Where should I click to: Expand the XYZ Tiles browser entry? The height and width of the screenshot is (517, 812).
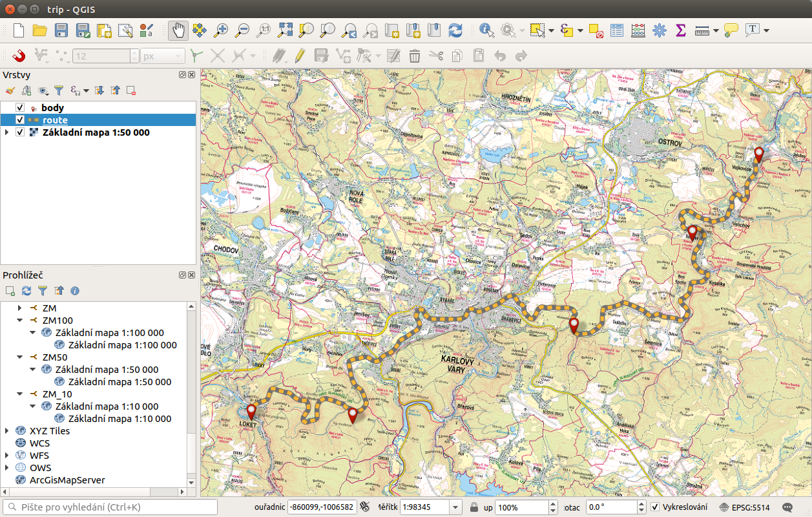(x=6, y=431)
